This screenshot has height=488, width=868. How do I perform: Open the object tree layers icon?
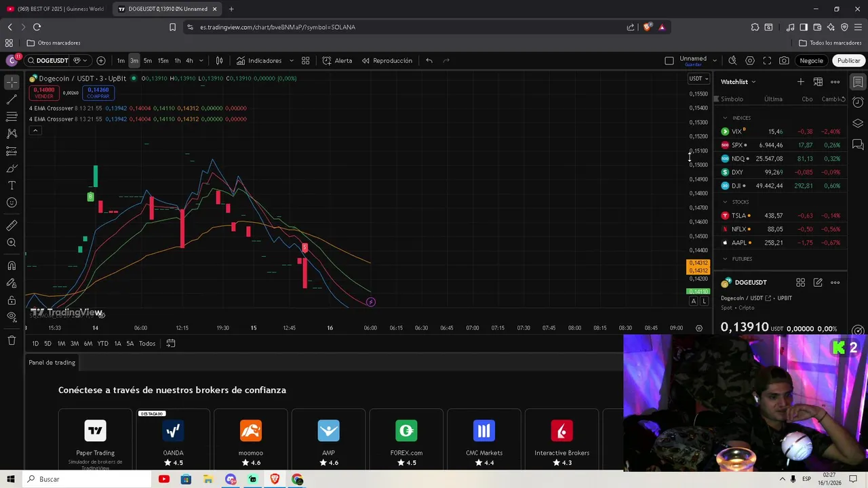coord(858,123)
